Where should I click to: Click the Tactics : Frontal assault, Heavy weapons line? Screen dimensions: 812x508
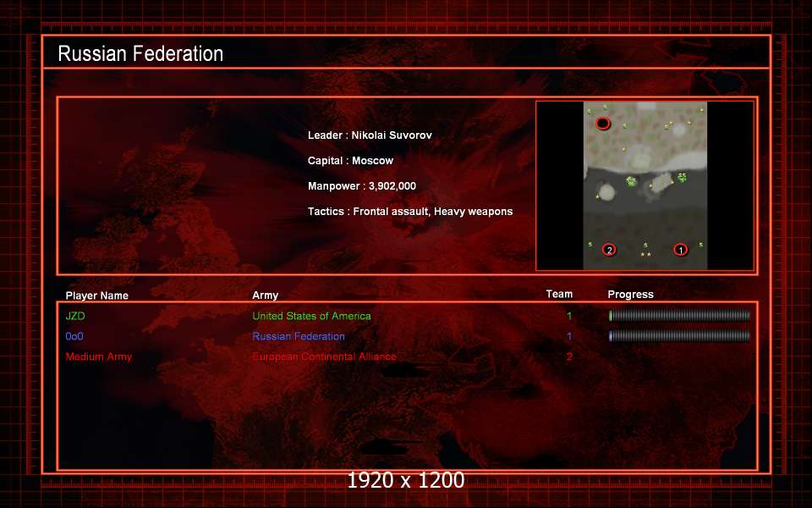click(x=410, y=212)
